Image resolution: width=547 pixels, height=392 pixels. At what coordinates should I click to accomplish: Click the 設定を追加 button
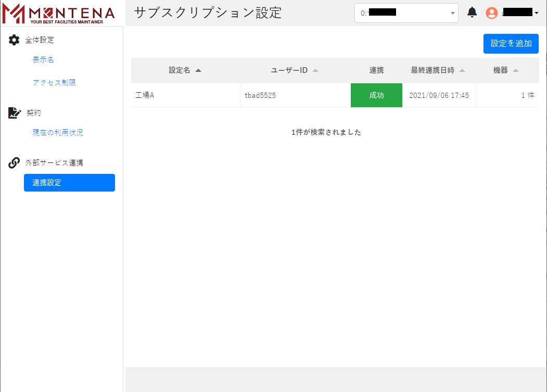pyautogui.click(x=511, y=44)
